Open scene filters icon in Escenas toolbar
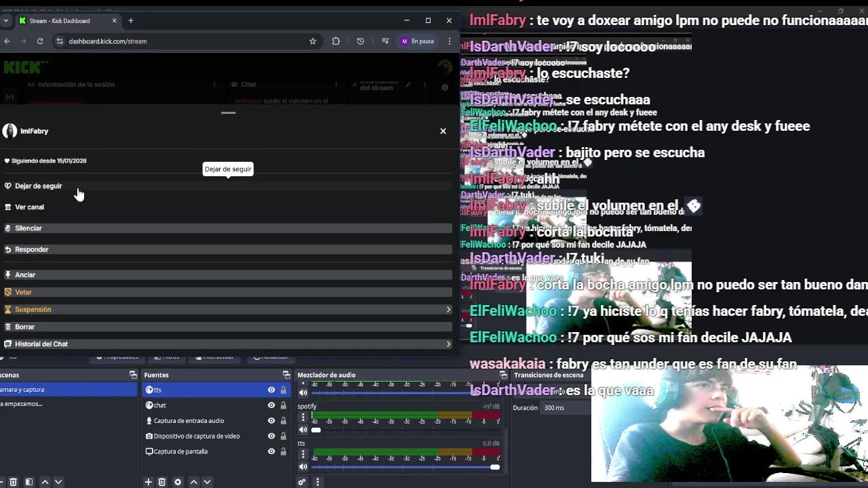The height and width of the screenshot is (488, 868). 28,482
